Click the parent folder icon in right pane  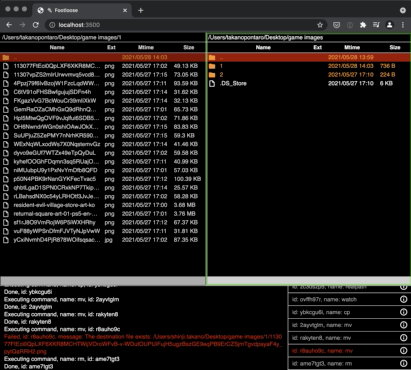point(212,57)
